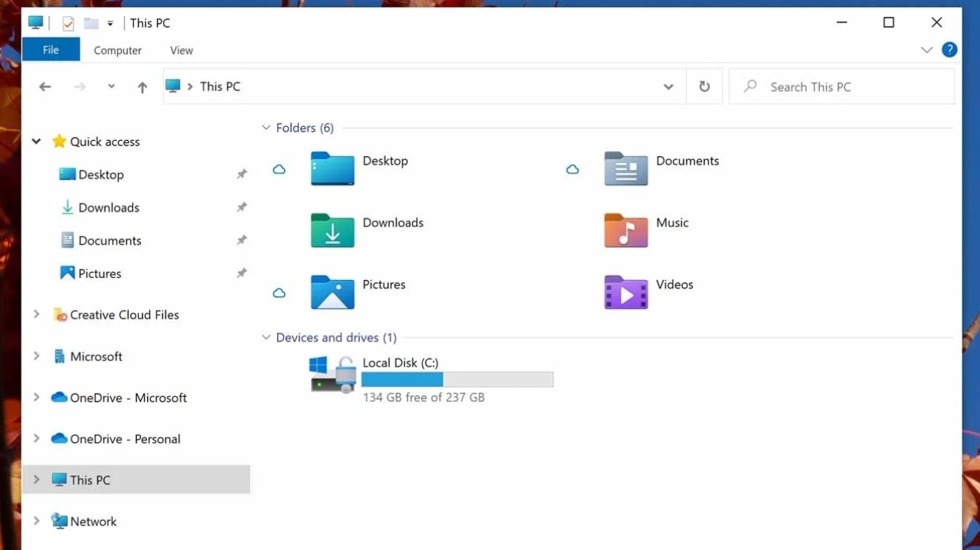Image resolution: width=980 pixels, height=550 pixels.
Task: Switch to the Computer tab
Action: point(117,50)
